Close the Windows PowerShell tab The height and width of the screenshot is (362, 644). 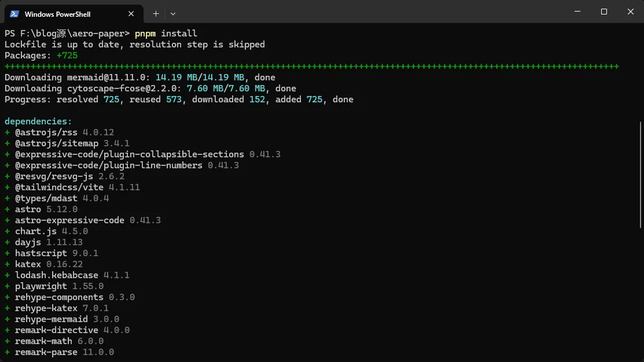pyautogui.click(x=131, y=14)
